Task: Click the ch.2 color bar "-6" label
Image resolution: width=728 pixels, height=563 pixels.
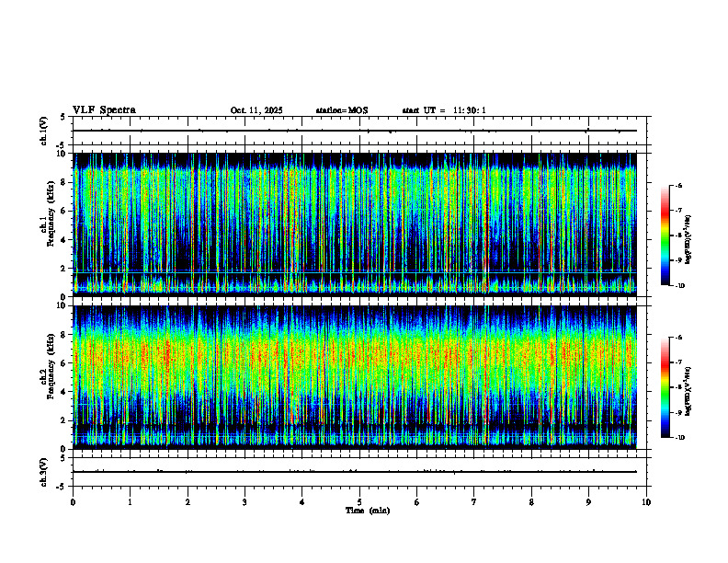Action: [678, 338]
